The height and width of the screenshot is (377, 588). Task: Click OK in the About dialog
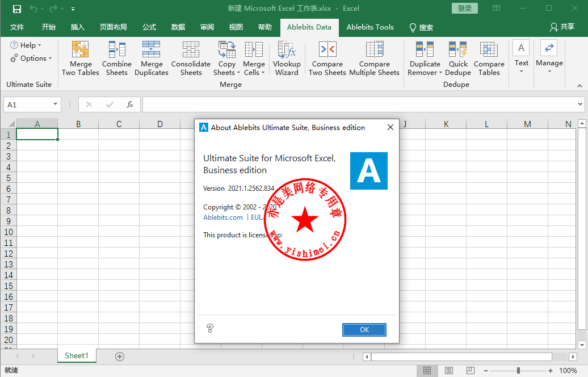pos(364,330)
